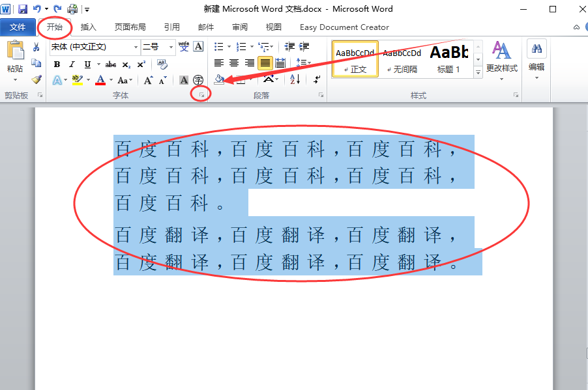Click the Save floppy disk icon

coord(23,9)
